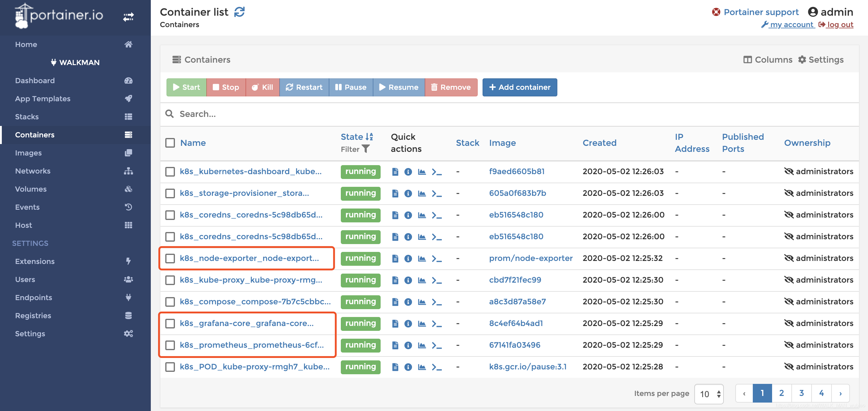
Task: Open logs icon for k8s_kube-proxy row
Action: click(x=395, y=280)
